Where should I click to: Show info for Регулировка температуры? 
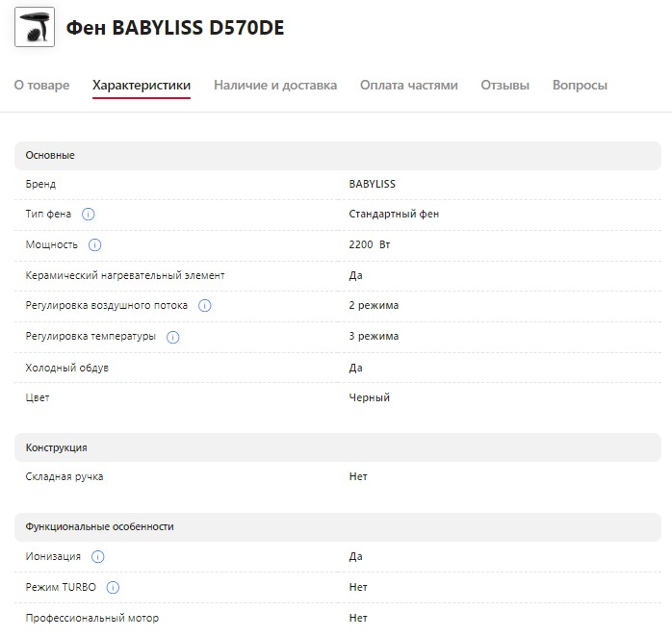tap(172, 337)
